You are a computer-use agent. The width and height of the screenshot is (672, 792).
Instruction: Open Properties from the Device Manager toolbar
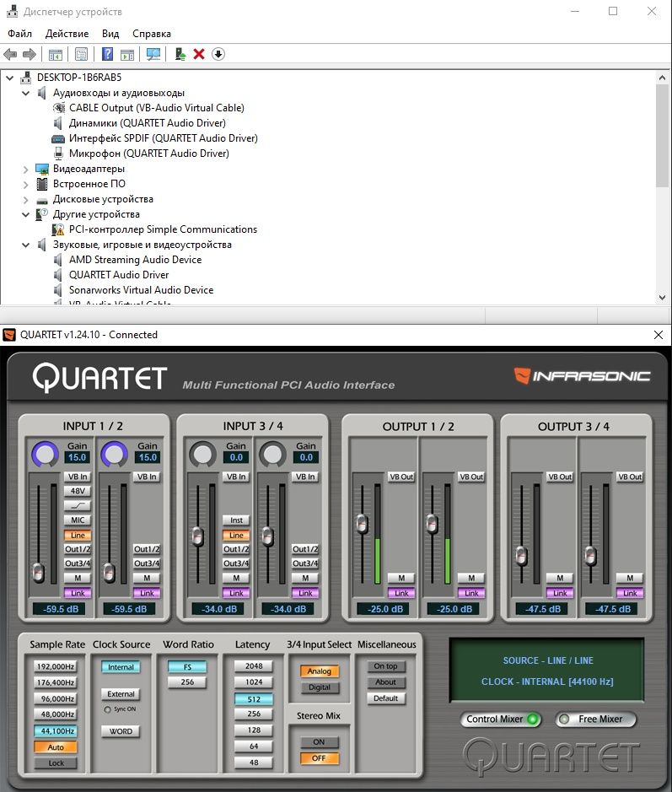(81, 54)
